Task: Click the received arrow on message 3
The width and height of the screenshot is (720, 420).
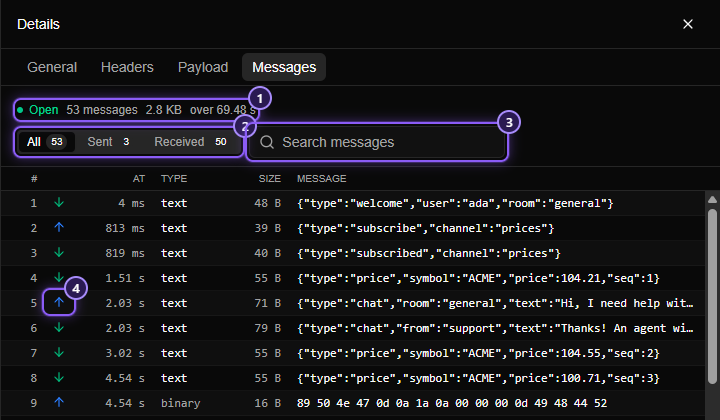Action: tap(59, 252)
